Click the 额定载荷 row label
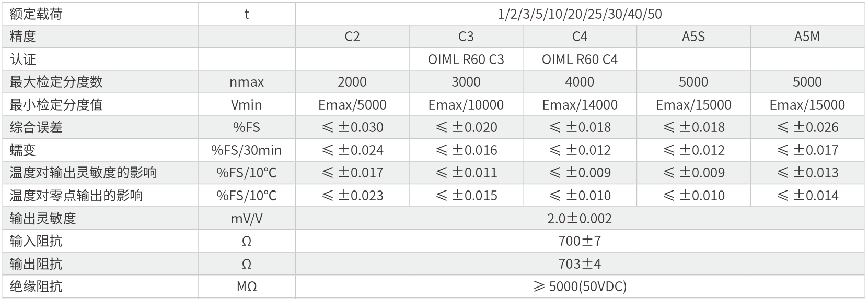This screenshot has height=299, width=868. coord(36,14)
